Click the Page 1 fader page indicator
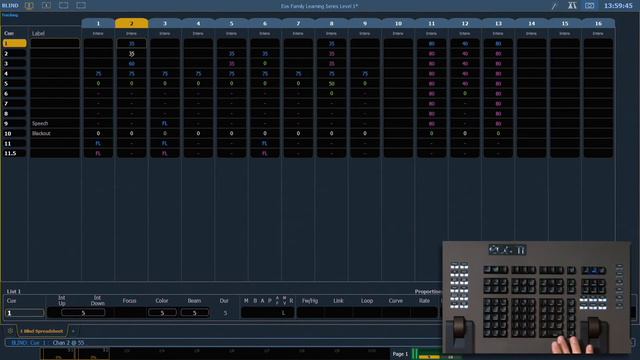 tap(400, 354)
